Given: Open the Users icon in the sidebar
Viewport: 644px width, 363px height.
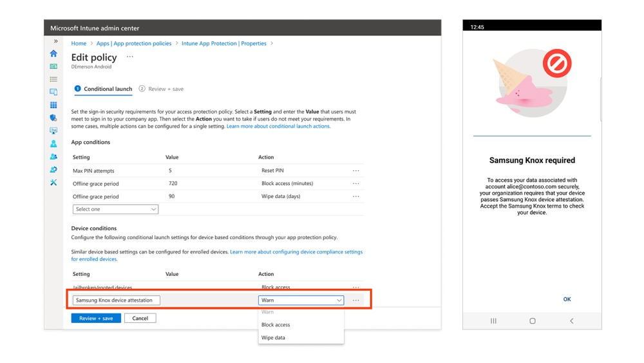Looking at the screenshot, I should pos(53,144).
